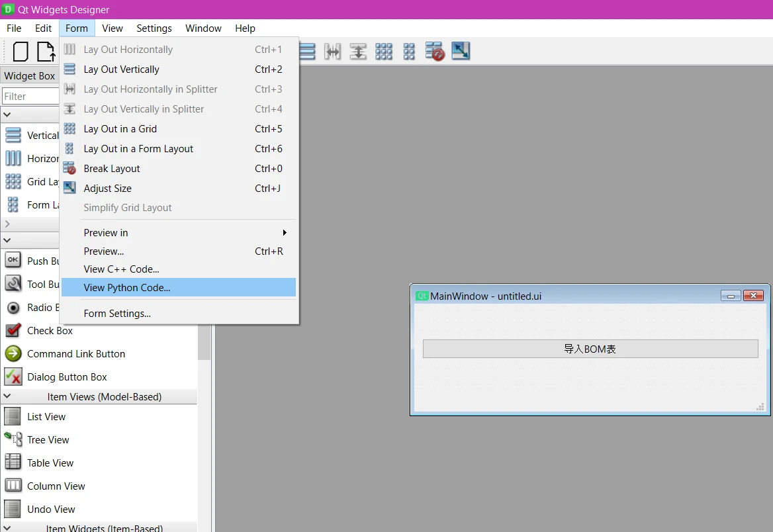
Task: Select the Command Link Button widget icon
Action: pyautogui.click(x=13, y=353)
